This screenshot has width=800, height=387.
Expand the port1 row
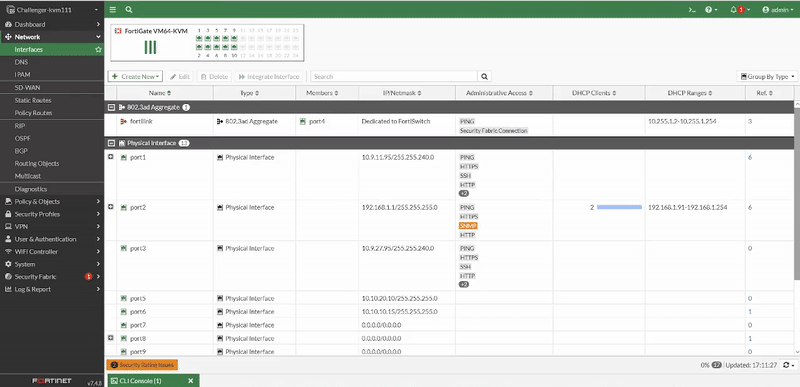click(x=111, y=157)
